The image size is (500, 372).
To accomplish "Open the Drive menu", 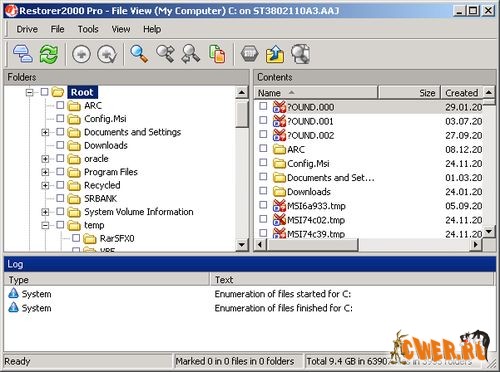I will pos(27,29).
